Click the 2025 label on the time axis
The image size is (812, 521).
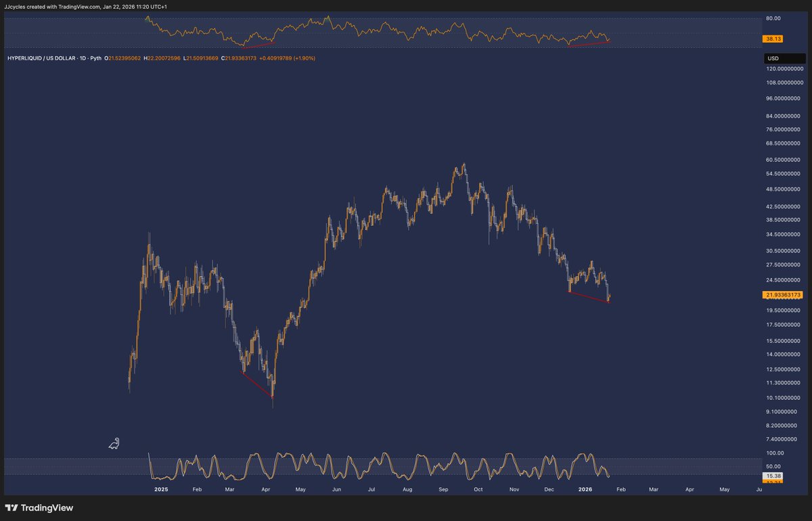[161, 489]
